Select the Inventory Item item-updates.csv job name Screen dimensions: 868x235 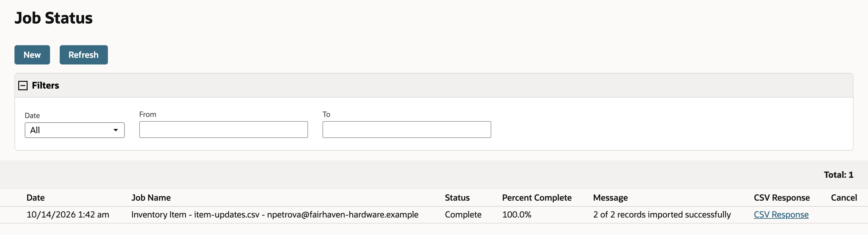275,215
